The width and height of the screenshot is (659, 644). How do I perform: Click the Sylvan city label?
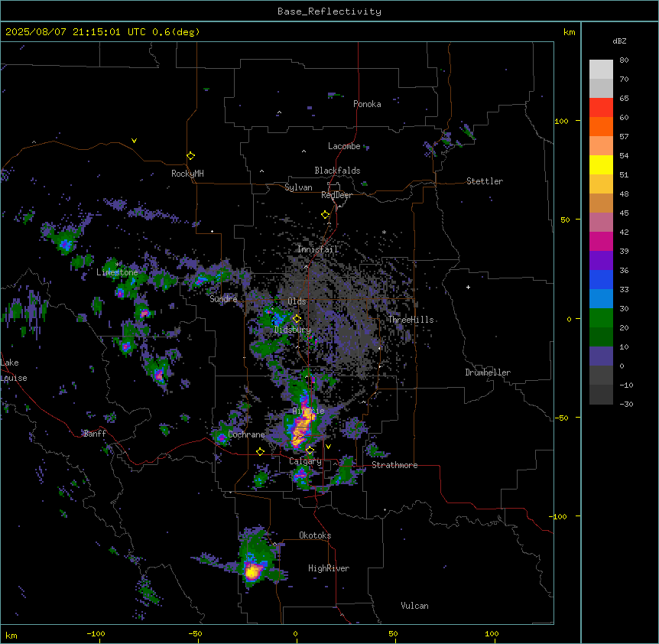pos(298,187)
